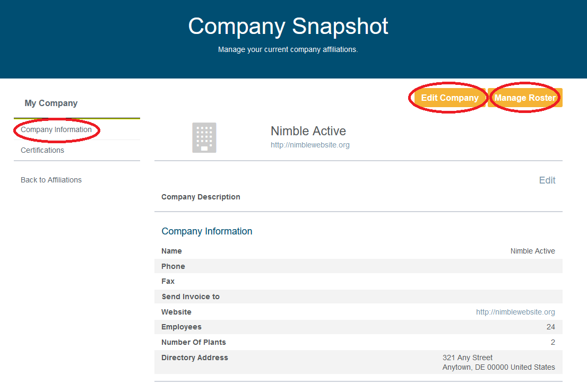The image size is (587, 392).
Task: Click the Number Of Plants value 2
Action: click(x=553, y=342)
